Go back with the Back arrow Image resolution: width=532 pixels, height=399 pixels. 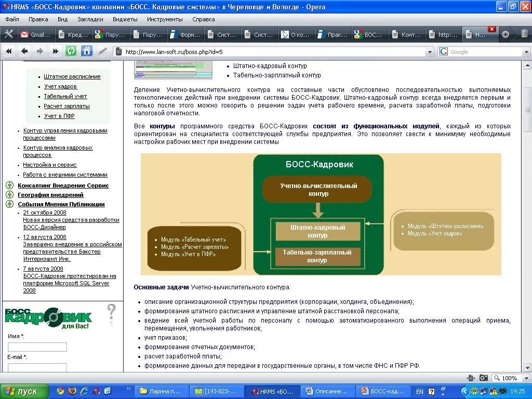tap(24, 51)
